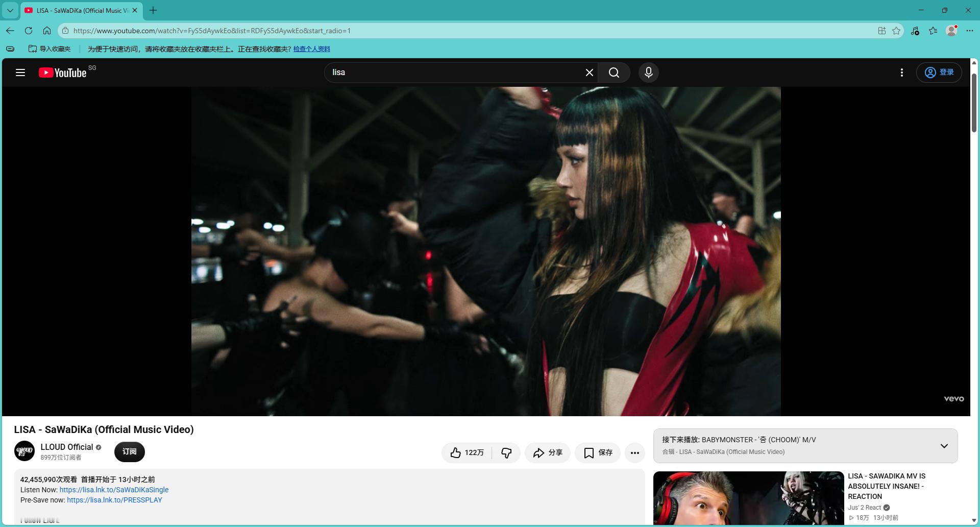The width and height of the screenshot is (980, 527).
Task: Click 899万位订阅者 subscriber count
Action: point(61,458)
